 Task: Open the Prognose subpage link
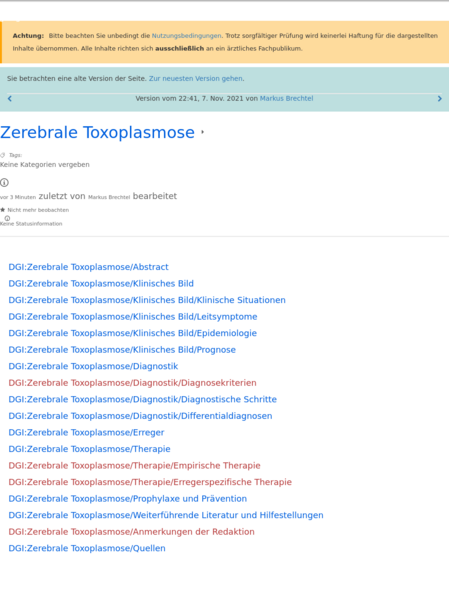122,350
